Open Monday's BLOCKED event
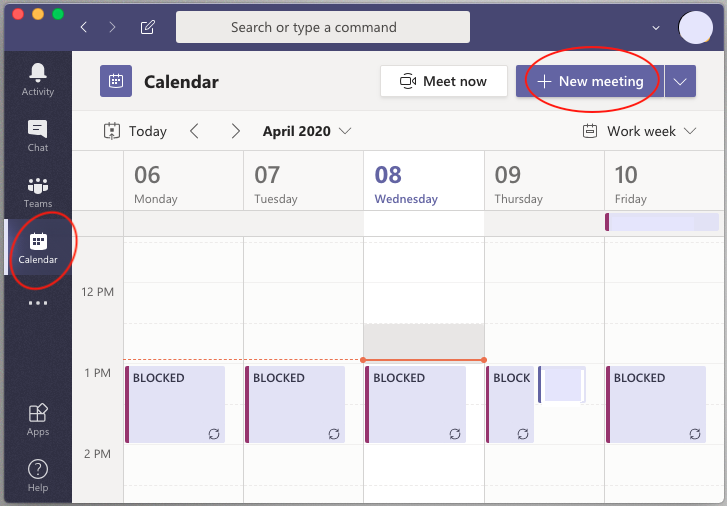This screenshot has height=506, width=727. (x=175, y=404)
